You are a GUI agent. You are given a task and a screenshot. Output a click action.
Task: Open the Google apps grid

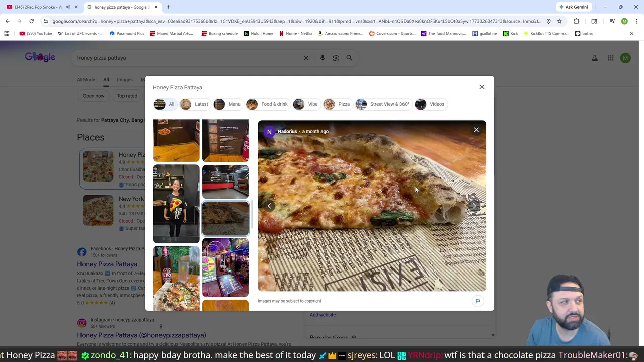(610, 58)
